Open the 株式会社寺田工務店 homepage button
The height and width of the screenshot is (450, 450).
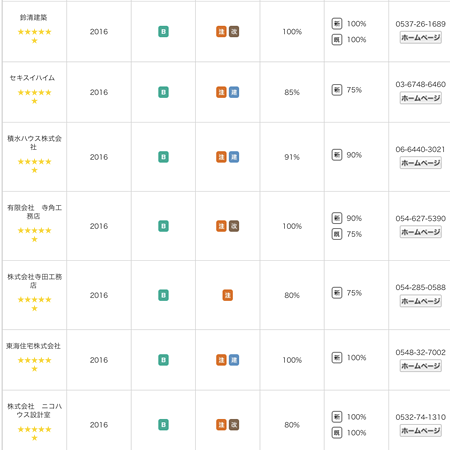tap(421, 301)
